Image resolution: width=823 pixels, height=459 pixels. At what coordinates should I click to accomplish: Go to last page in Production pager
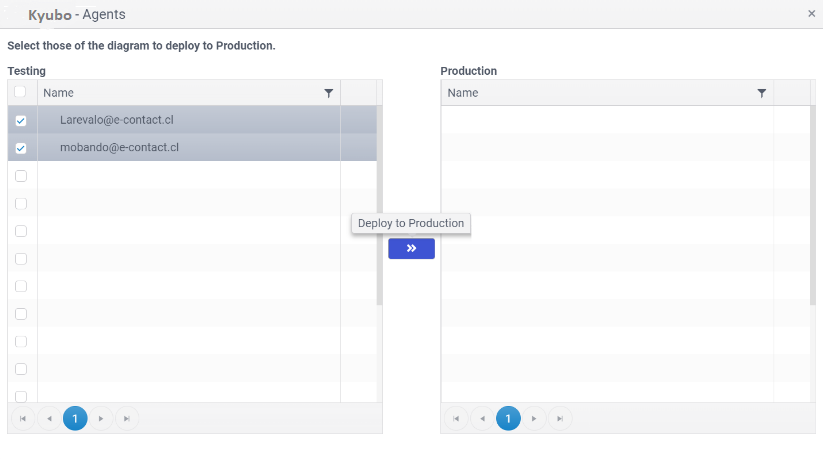pos(560,418)
